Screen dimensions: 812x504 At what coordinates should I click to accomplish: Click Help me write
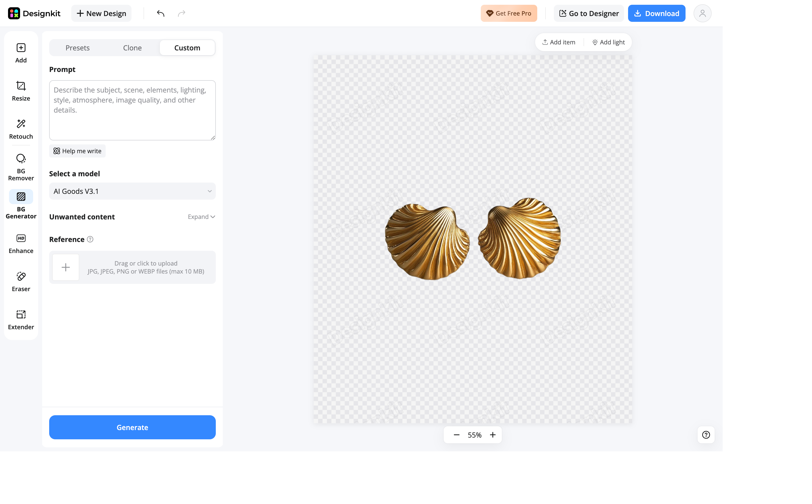point(77,151)
